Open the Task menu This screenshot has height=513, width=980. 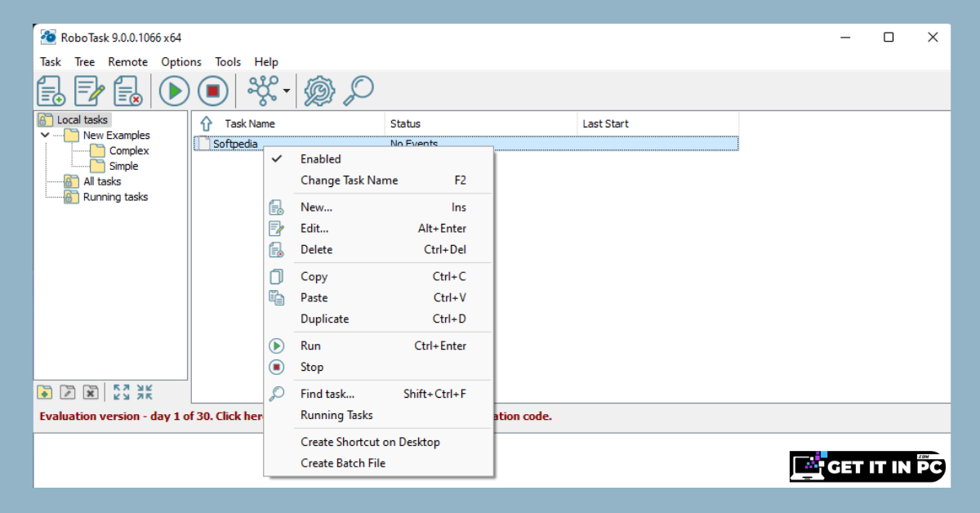coord(51,62)
